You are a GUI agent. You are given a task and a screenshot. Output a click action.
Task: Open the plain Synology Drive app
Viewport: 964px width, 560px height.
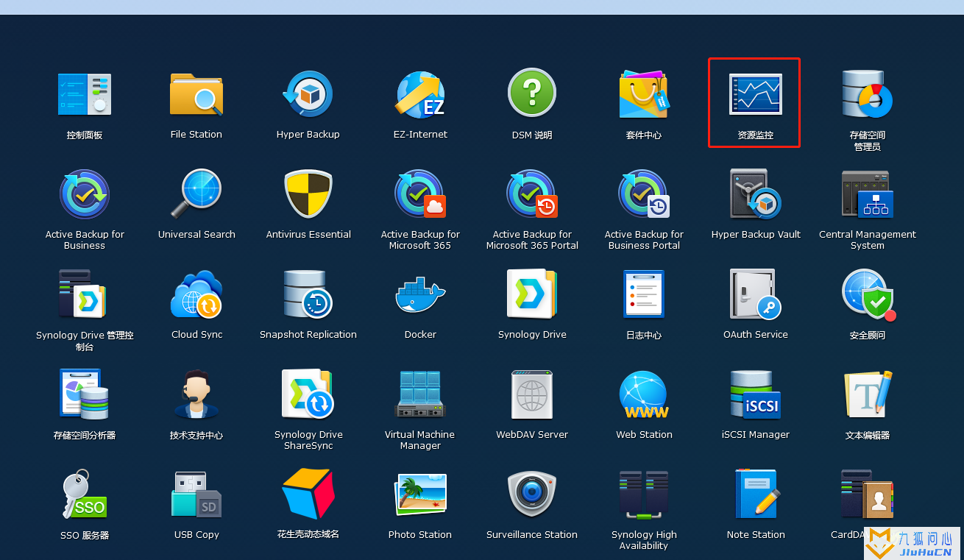coord(532,294)
